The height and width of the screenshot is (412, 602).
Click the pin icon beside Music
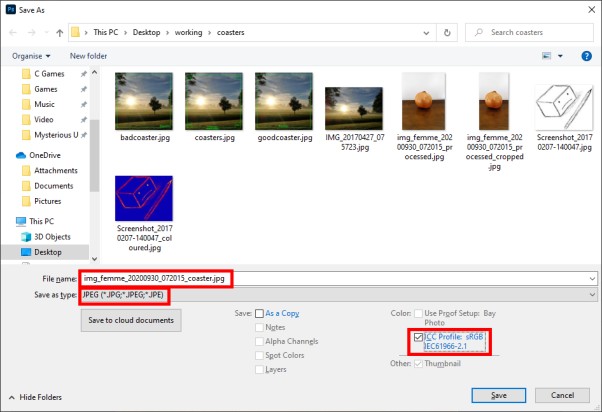coord(83,105)
